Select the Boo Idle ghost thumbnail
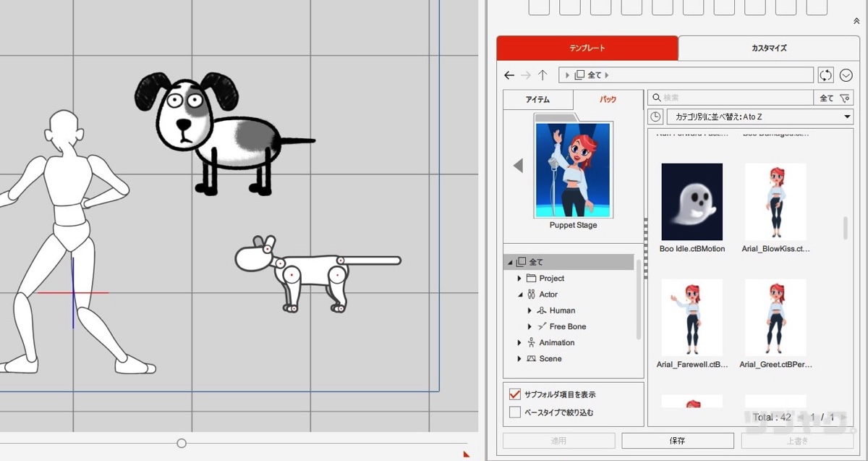 (x=692, y=202)
